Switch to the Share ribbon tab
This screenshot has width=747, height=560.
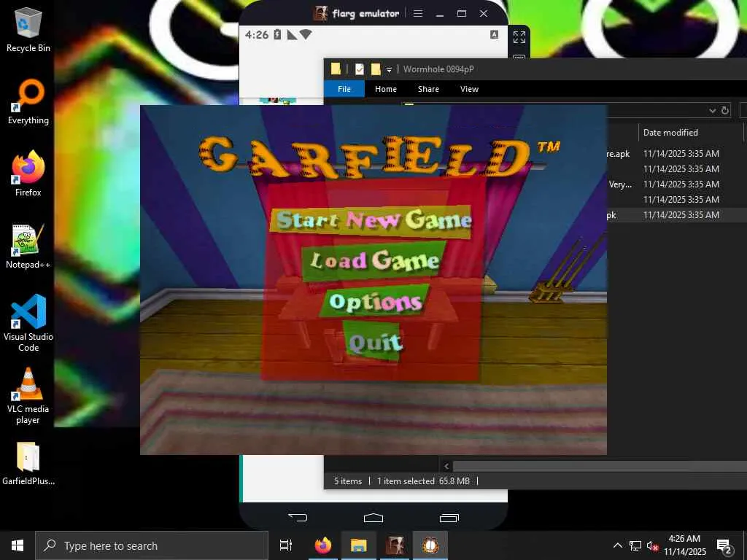(428, 89)
